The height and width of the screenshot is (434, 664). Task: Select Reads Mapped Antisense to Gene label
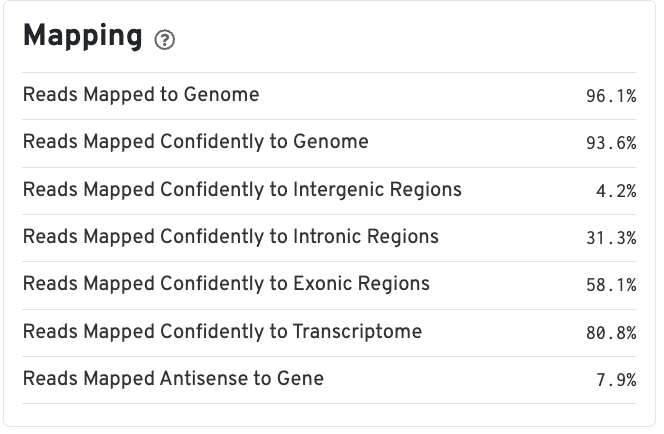173,378
